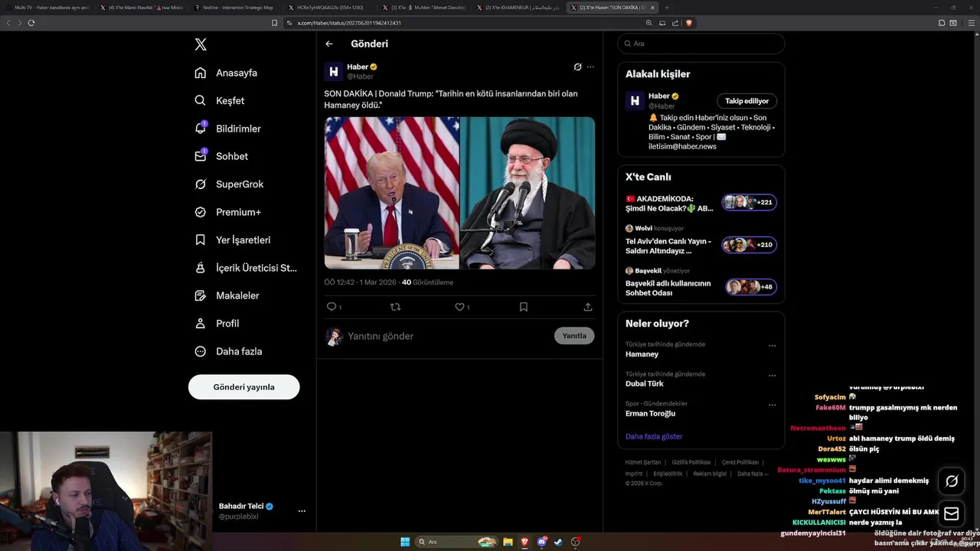Click the browser address bar URL
The height and width of the screenshot is (551, 980).
tap(349, 23)
